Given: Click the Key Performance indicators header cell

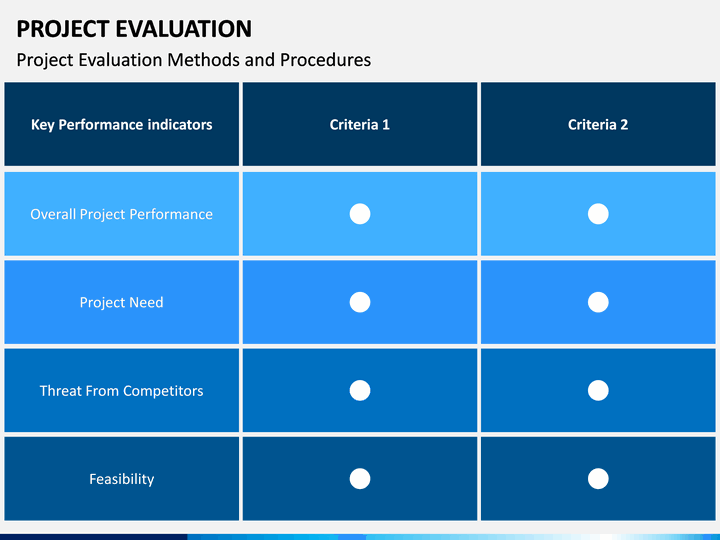Looking at the screenshot, I should [122, 124].
